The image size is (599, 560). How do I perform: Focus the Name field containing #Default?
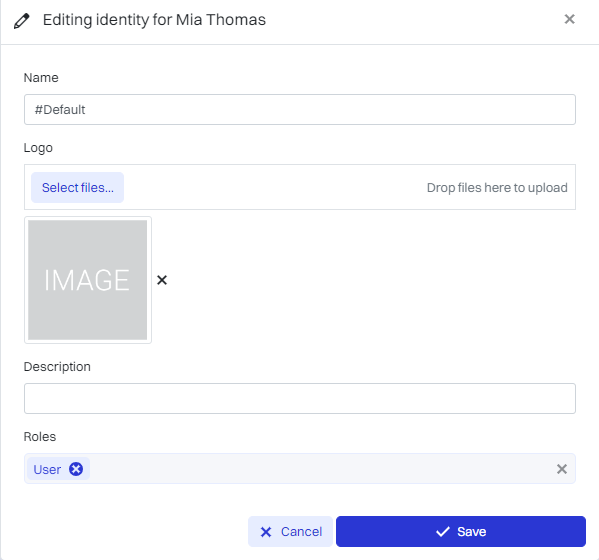point(300,110)
